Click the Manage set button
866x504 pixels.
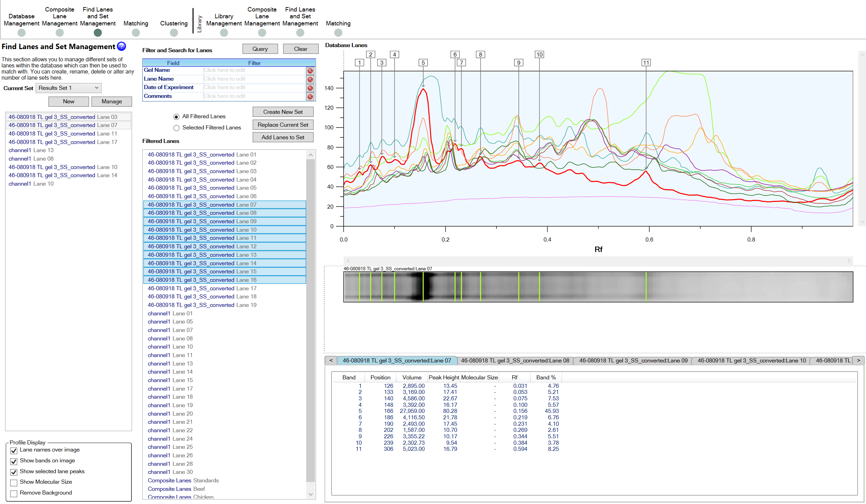[x=112, y=101]
